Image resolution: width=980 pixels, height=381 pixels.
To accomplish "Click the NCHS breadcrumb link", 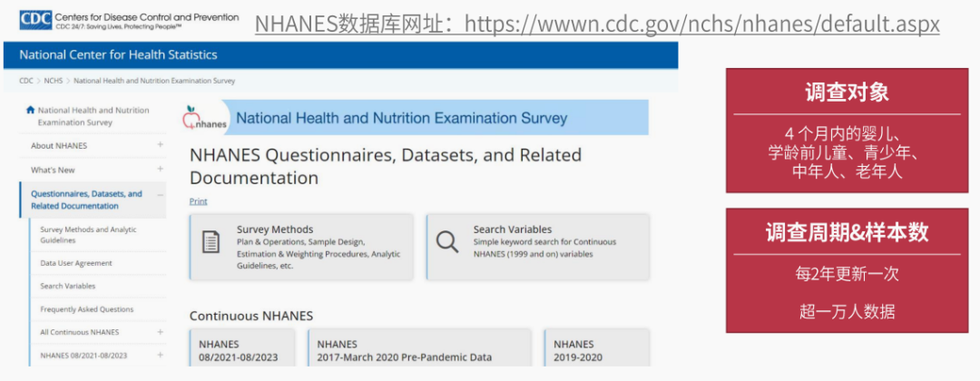I will coord(54,81).
